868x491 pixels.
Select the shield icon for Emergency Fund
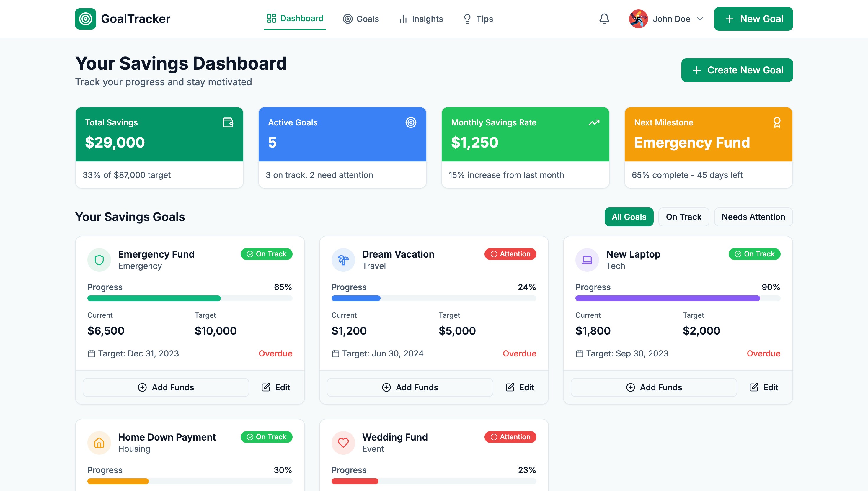[99, 260]
